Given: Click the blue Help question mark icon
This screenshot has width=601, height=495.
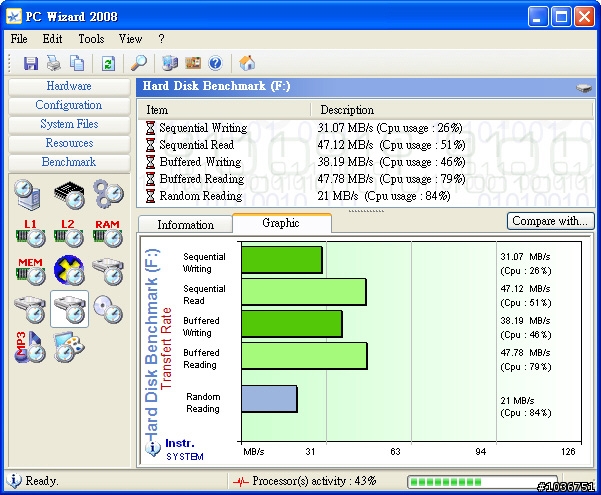Looking at the screenshot, I should (215, 63).
